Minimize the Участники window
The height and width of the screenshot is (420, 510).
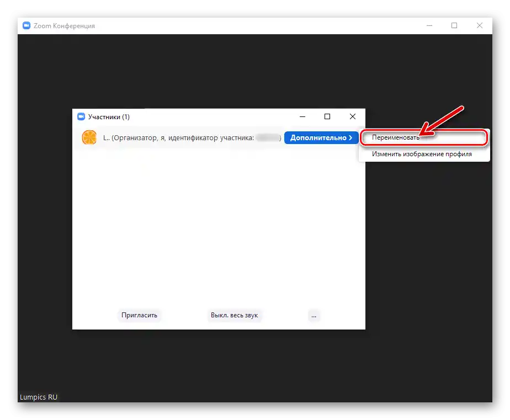coord(302,116)
